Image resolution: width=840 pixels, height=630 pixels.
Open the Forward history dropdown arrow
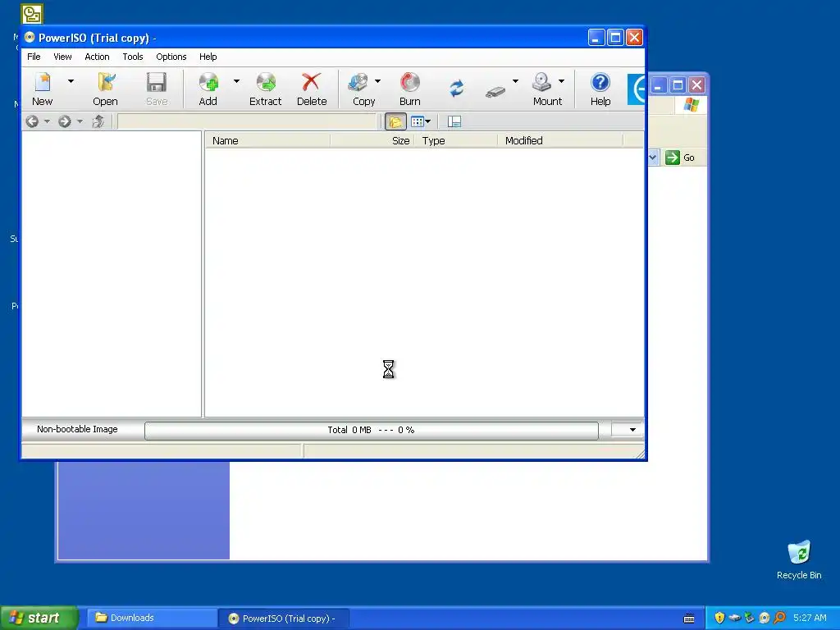pyautogui.click(x=80, y=121)
